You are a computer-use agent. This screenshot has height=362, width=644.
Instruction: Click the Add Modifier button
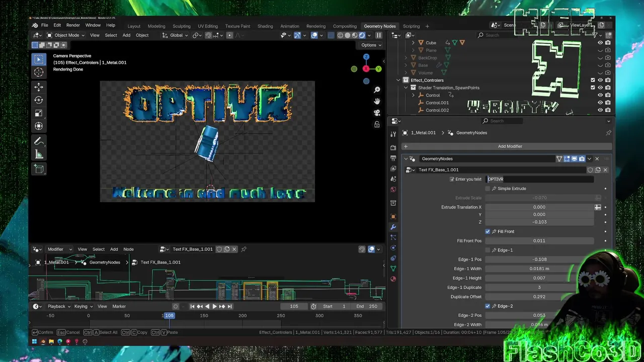[x=507, y=146]
